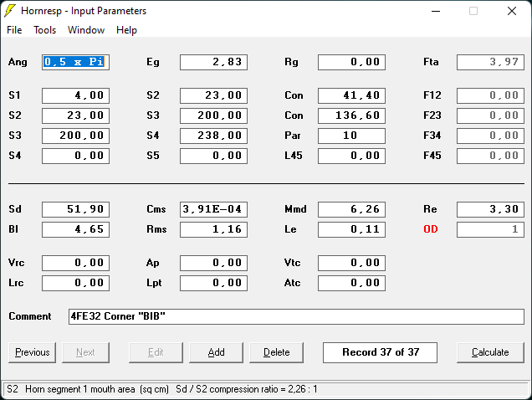This screenshot has width=532, height=400.
Task: Click the F34 input field
Action: [x=490, y=136]
